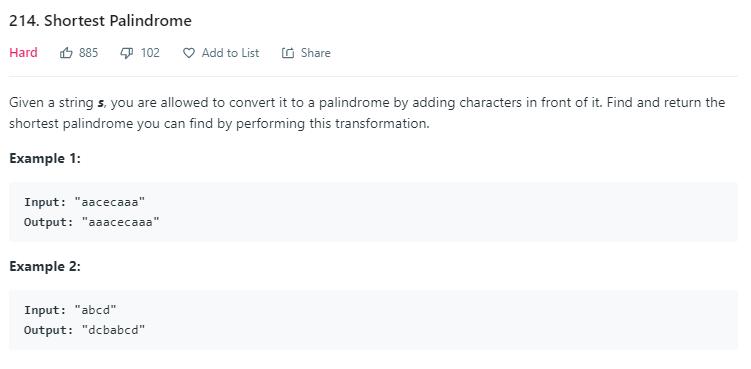Select the Example 2 heading

pos(45,266)
